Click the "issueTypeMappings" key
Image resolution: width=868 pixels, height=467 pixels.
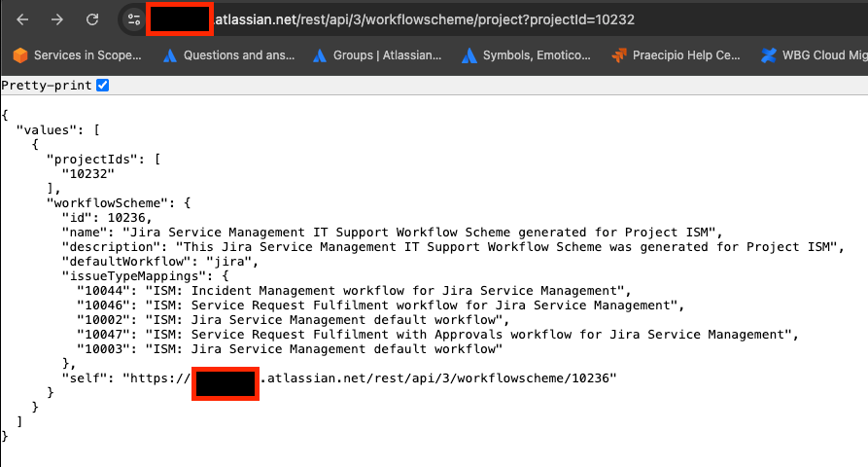tap(137, 276)
